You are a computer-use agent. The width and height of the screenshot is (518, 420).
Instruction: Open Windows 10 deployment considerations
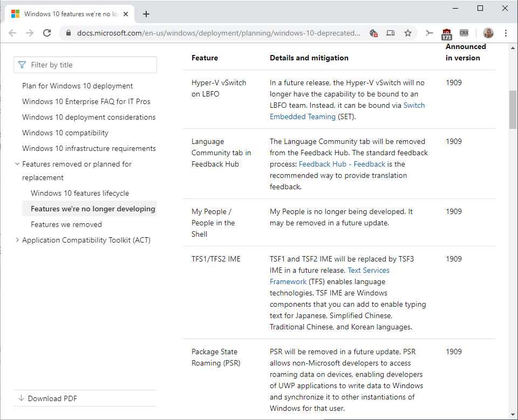tap(89, 117)
